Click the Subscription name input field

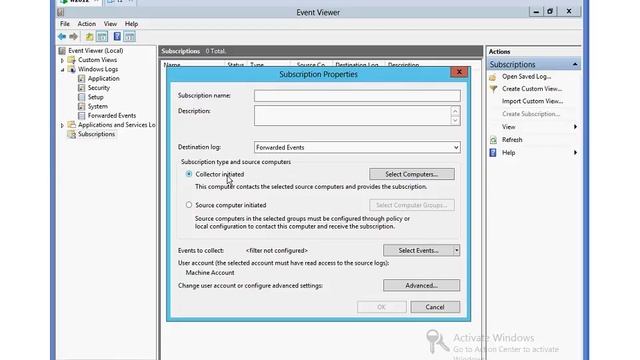[357, 96]
